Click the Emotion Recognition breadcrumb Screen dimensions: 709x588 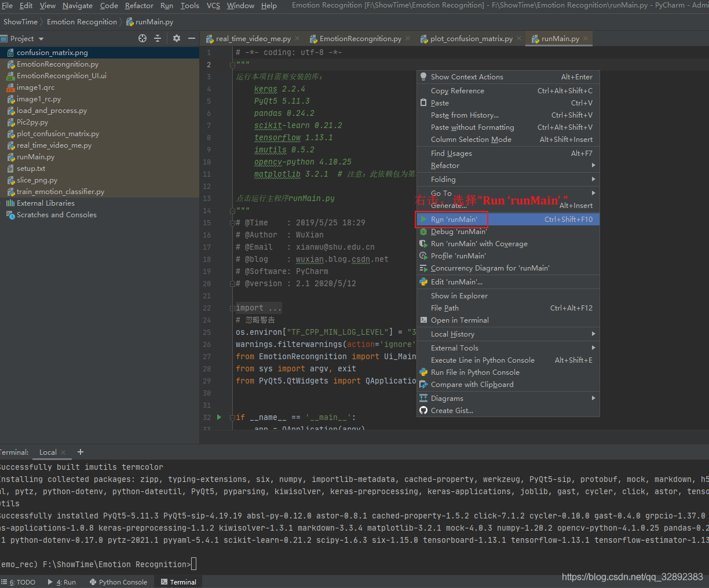pos(82,22)
